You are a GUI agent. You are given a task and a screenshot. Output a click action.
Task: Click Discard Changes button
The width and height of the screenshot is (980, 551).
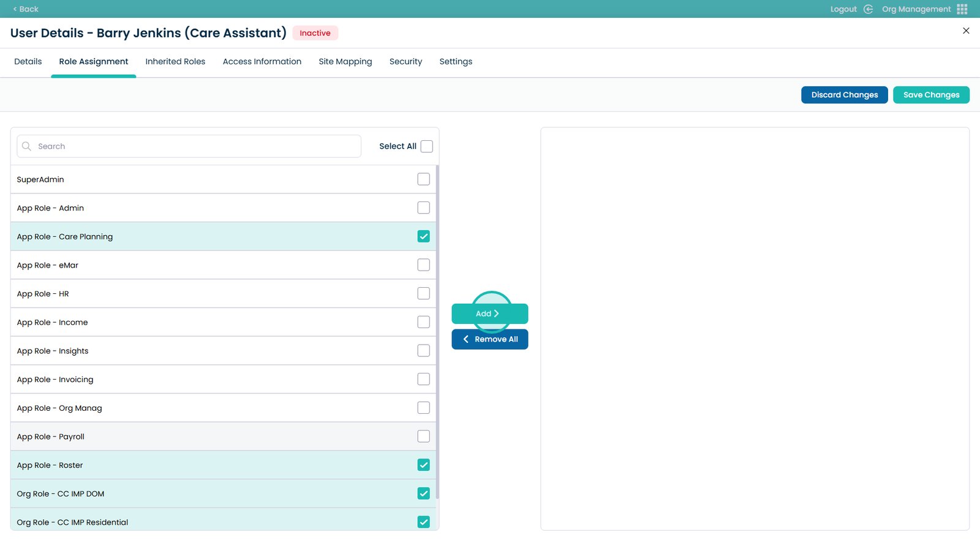point(844,95)
